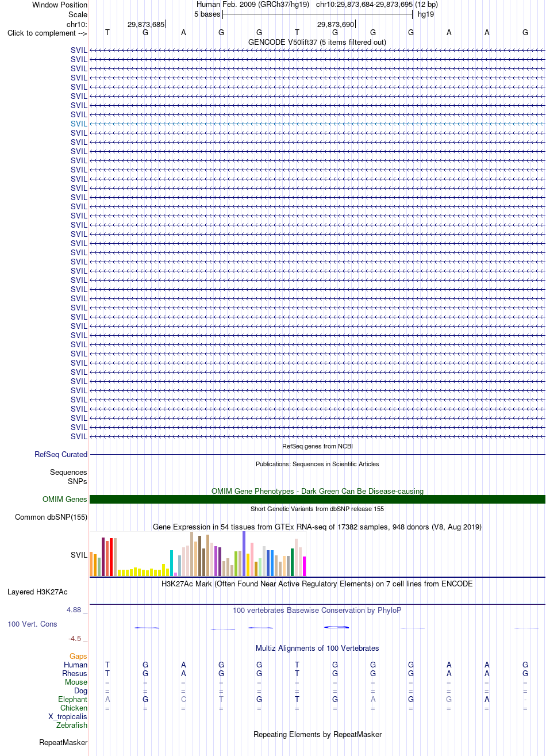Click the 'Layered H3K27Ac' label
Screen dimensions: 546x756
(x=37, y=592)
